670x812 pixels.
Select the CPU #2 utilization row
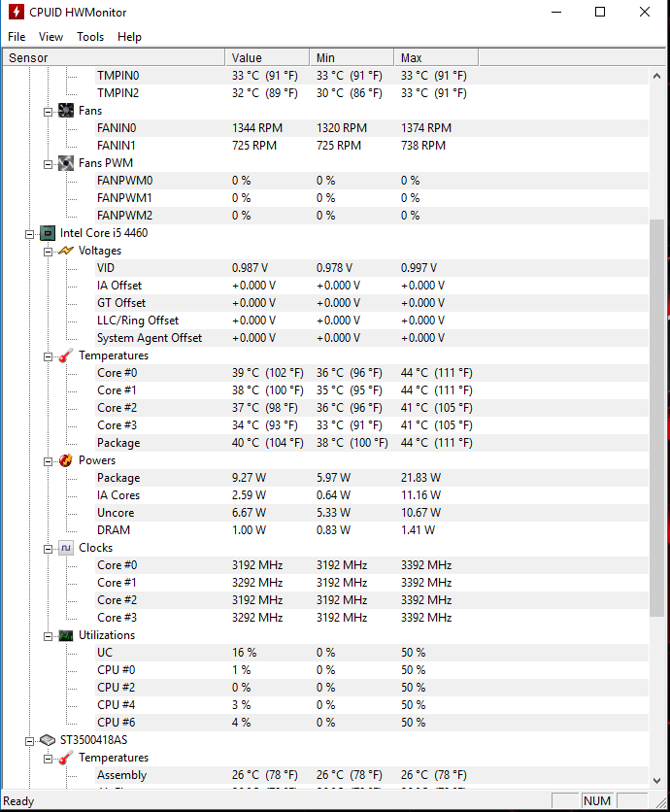click(372, 688)
